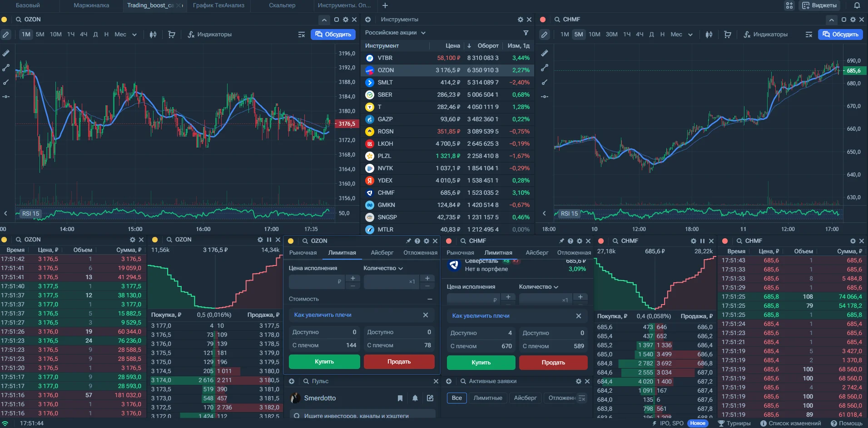Focus the Цена исполнения field in OZON form
Image resolution: width=868 pixels, height=428 pixels.
[x=317, y=282]
